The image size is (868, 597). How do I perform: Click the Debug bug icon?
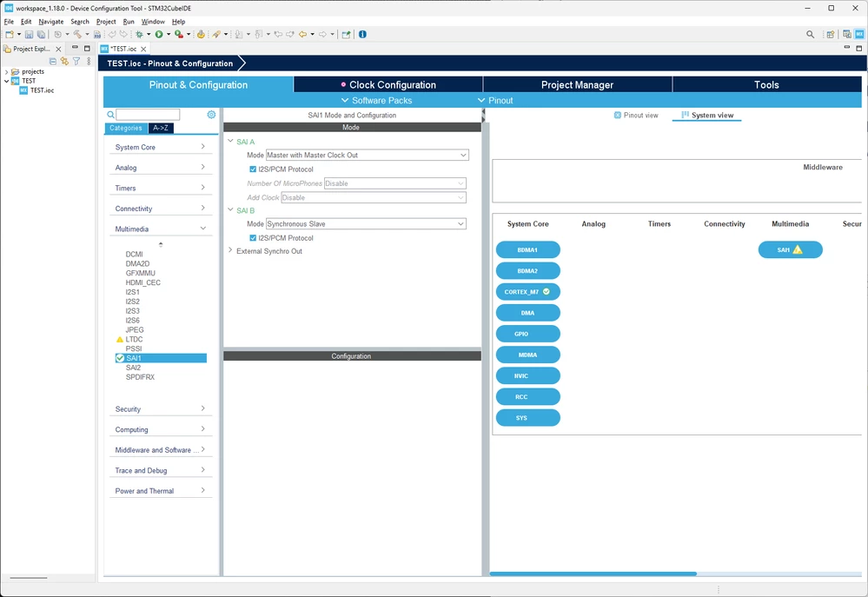[x=140, y=35]
